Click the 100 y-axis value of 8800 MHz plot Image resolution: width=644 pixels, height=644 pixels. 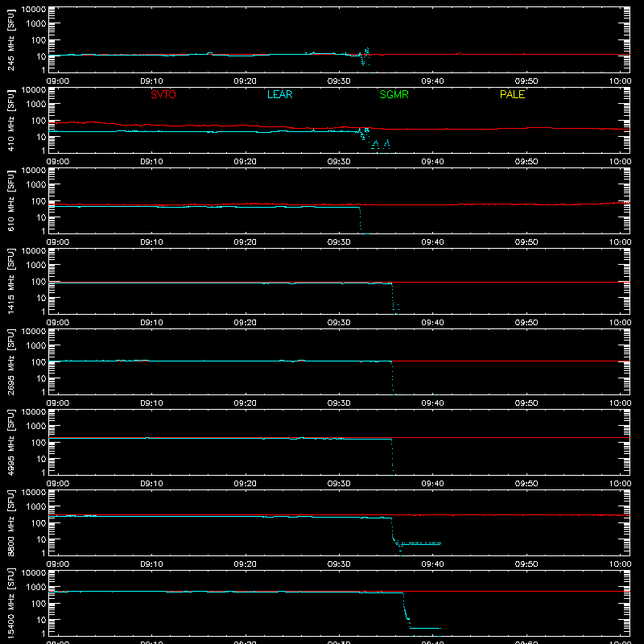[x=39, y=523]
